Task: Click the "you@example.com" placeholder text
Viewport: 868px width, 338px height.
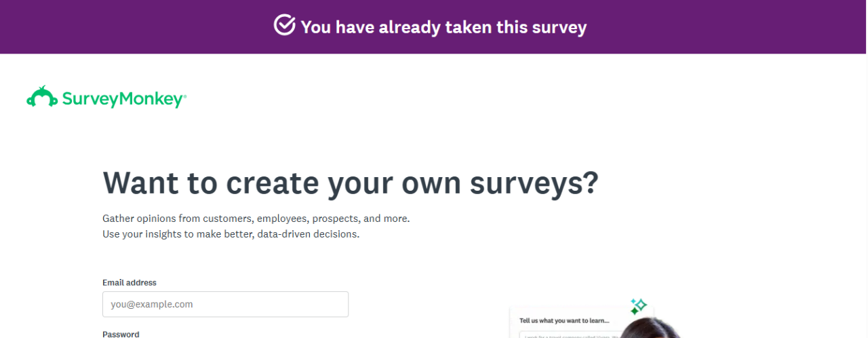Action: click(x=152, y=304)
